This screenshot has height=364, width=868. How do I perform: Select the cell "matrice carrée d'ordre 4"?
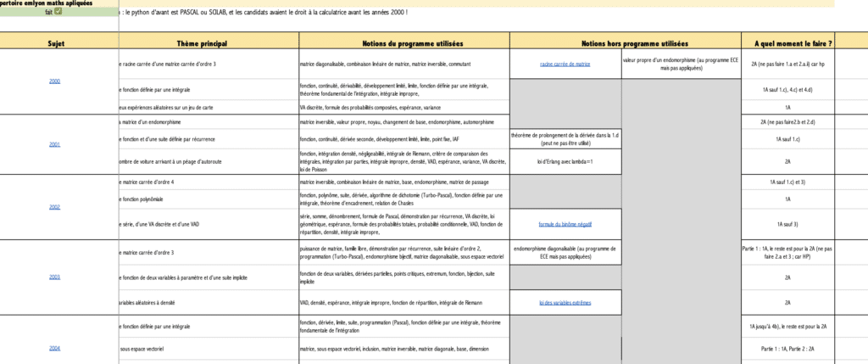click(209, 182)
